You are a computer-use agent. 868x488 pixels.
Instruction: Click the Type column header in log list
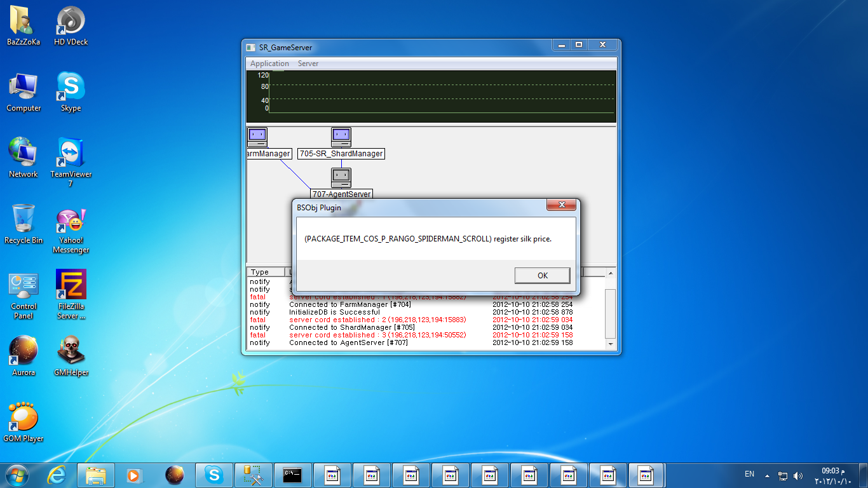click(265, 272)
